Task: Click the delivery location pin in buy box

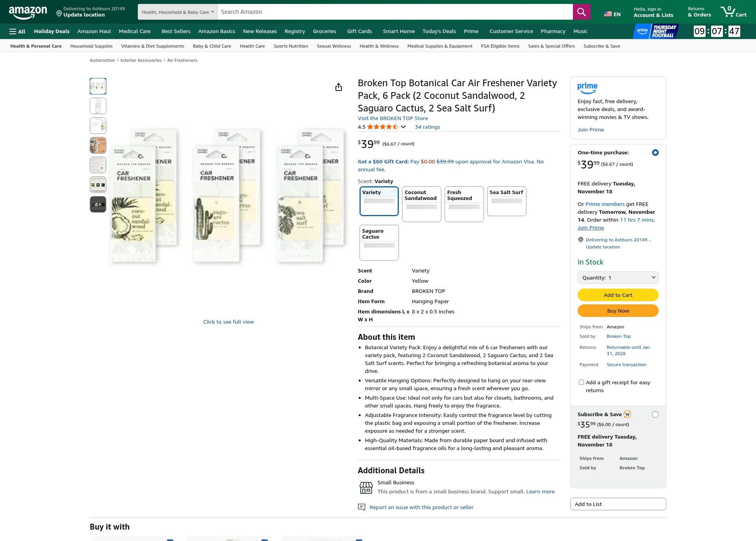Action: (x=580, y=240)
